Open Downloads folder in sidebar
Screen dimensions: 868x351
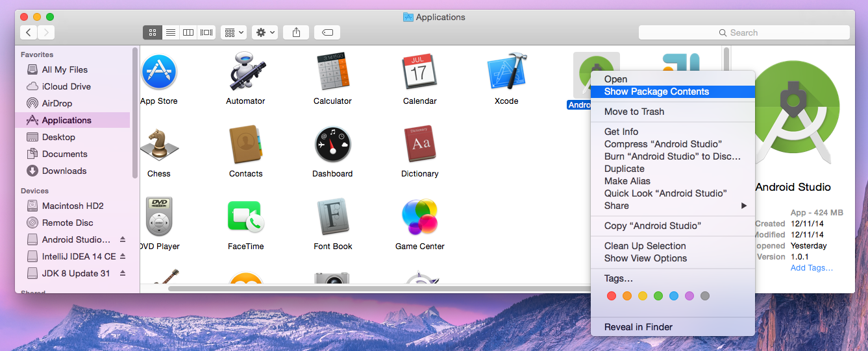(71, 171)
